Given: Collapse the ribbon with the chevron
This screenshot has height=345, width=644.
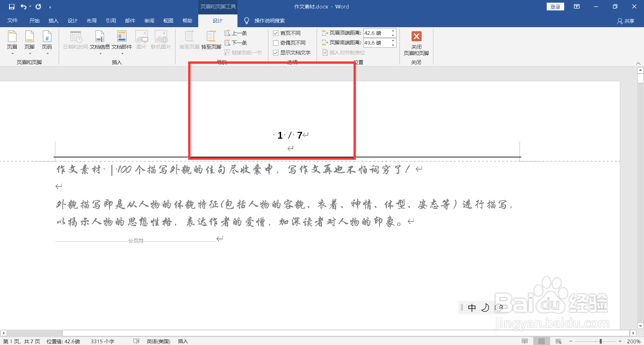Looking at the screenshot, I should coord(638,63).
